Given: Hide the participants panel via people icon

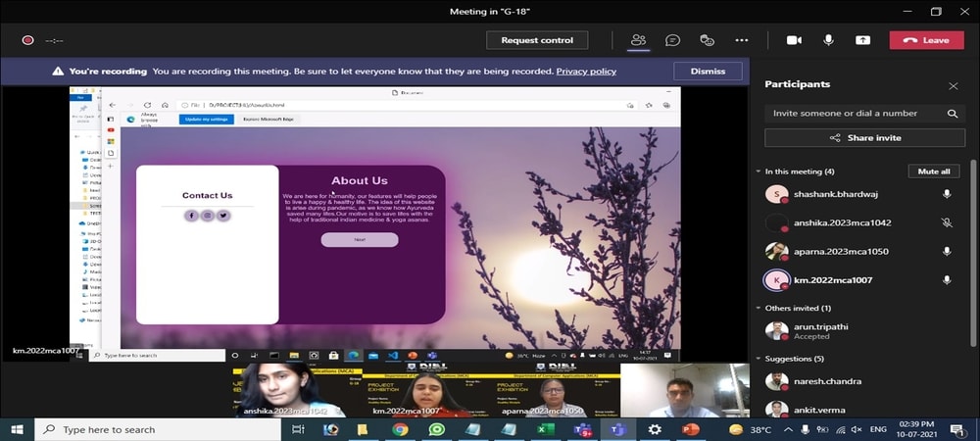Looking at the screenshot, I should [x=638, y=40].
